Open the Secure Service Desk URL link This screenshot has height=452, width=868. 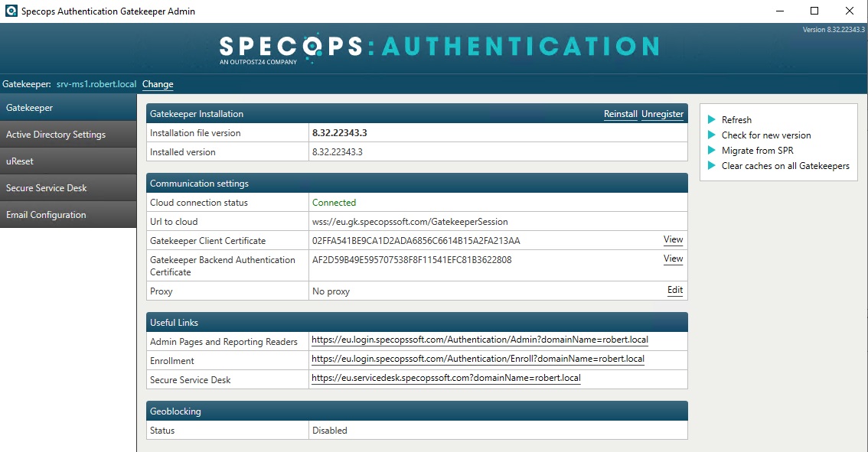coord(446,378)
